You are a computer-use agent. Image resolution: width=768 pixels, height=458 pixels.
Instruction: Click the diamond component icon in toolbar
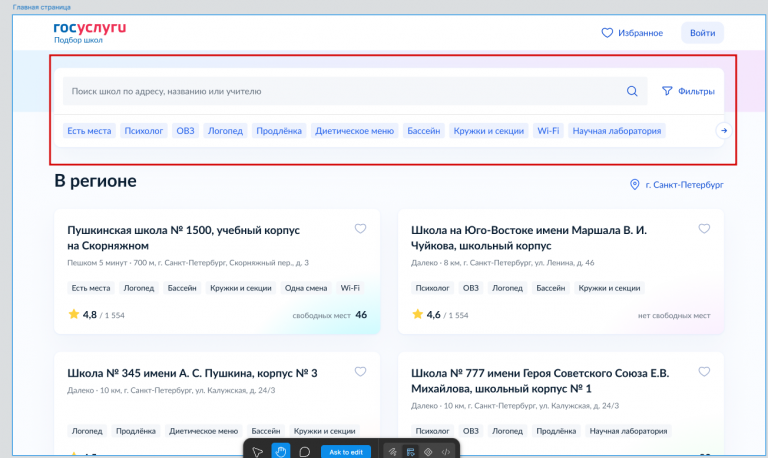click(428, 452)
